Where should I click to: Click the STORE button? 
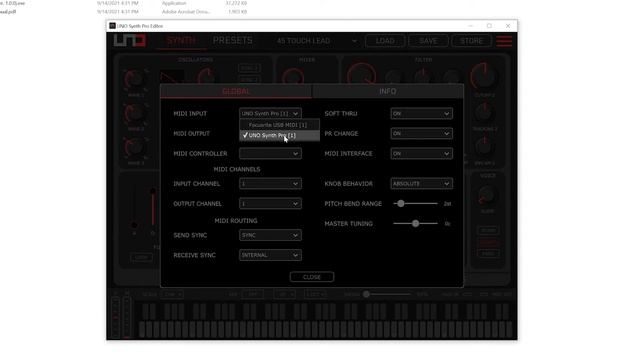tap(471, 41)
